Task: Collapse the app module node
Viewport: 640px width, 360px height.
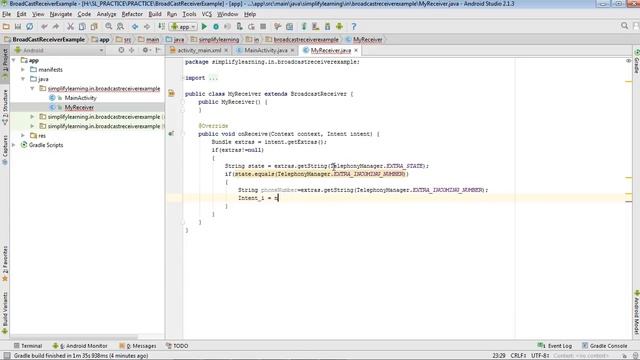Action: click(x=14, y=60)
